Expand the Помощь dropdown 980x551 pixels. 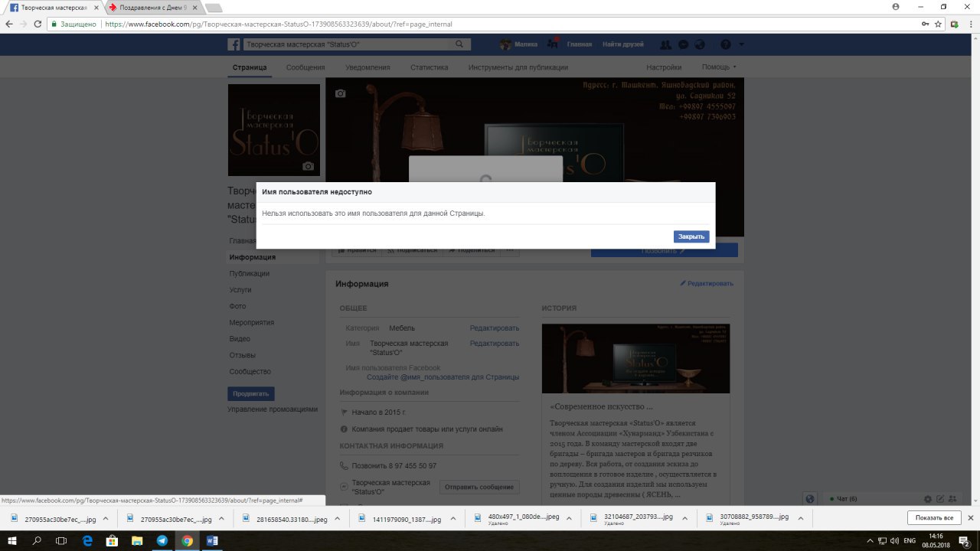tap(719, 67)
